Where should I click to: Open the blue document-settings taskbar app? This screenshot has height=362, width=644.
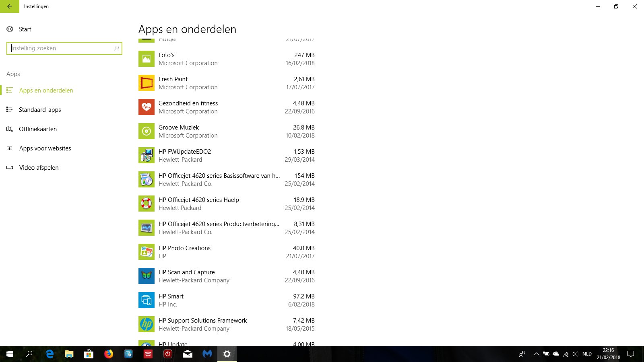point(128,354)
